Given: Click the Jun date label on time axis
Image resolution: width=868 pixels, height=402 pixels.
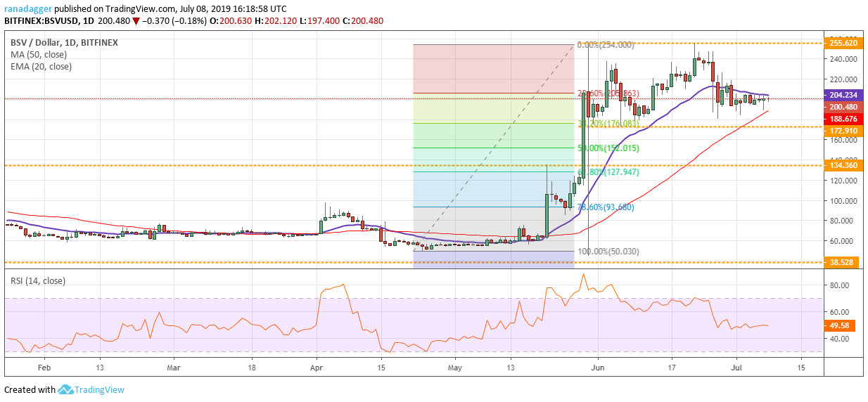Looking at the screenshot, I should [x=598, y=367].
